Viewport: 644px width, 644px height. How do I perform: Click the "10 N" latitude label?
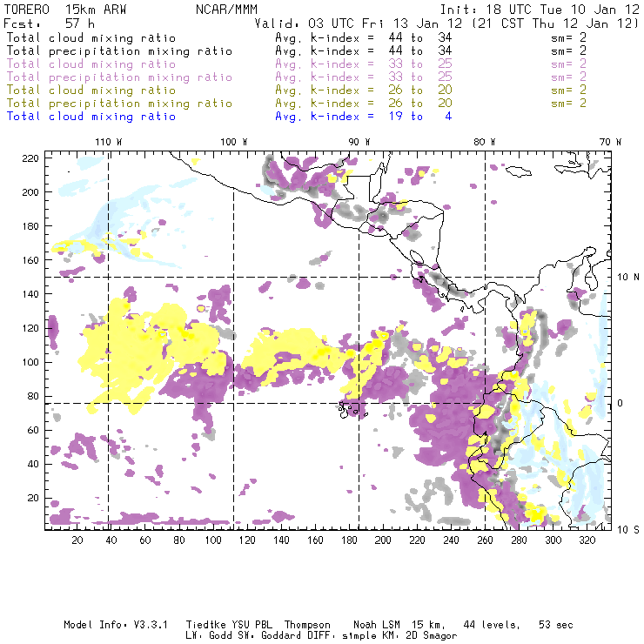(x=628, y=278)
